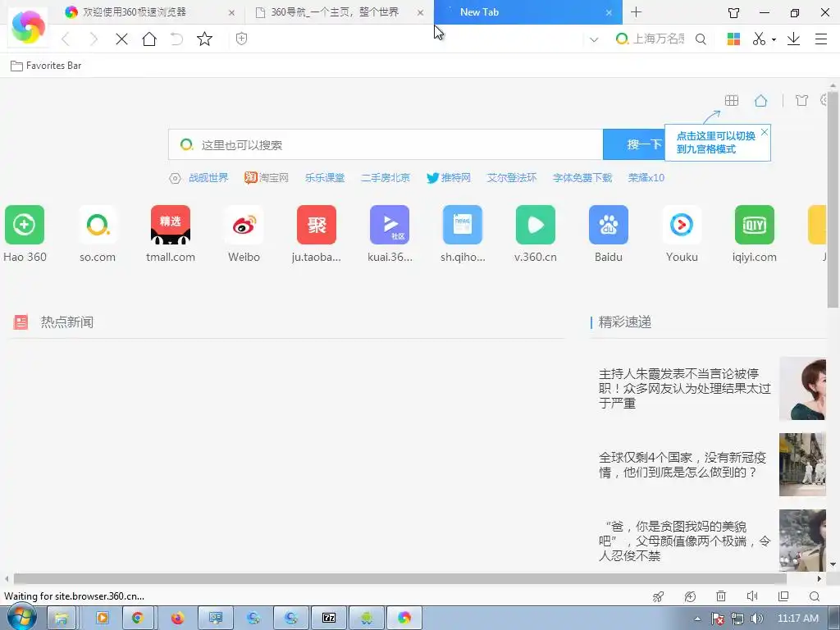Toggle the status bar sound mute icon
The width and height of the screenshot is (840, 630).
coord(752,596)
